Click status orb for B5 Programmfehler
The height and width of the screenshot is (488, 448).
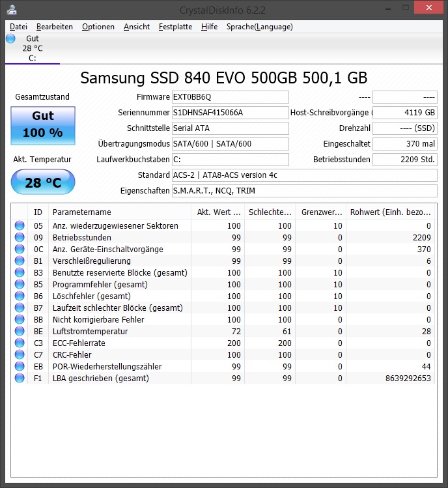[20, 284]
